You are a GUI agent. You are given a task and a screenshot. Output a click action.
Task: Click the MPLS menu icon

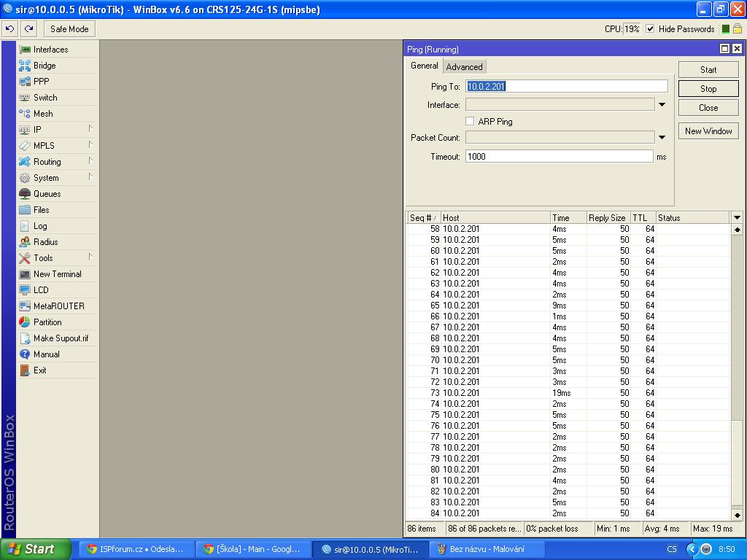click(x=25, y=146)
